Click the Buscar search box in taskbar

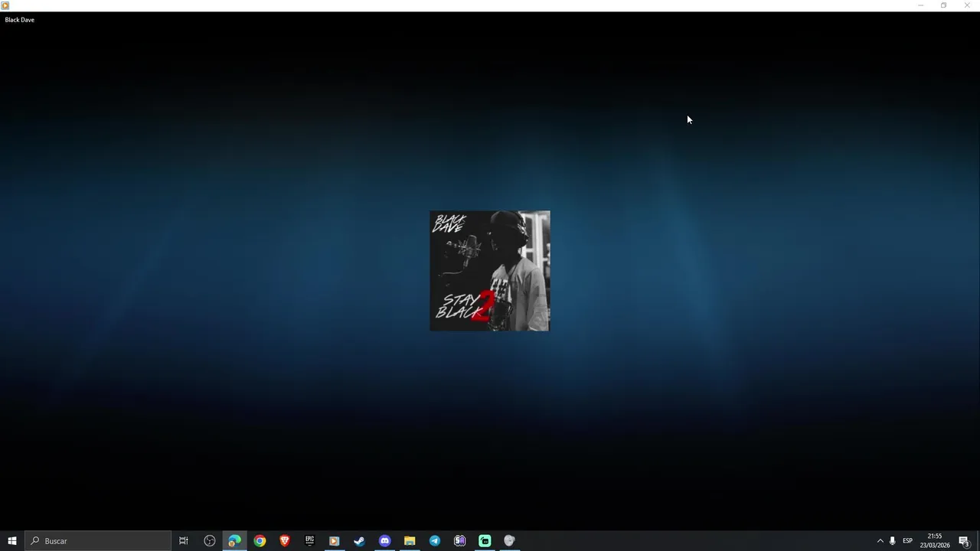(x=98, y=541)
